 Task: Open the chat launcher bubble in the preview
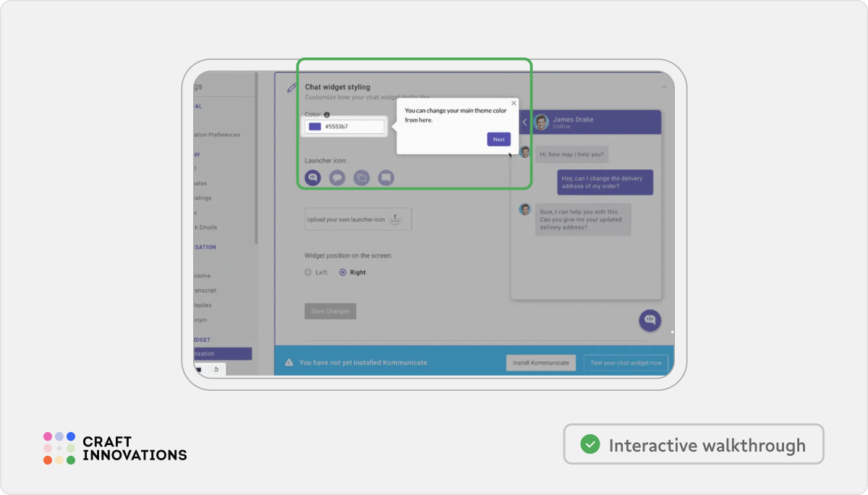click(x=649, y=321)
